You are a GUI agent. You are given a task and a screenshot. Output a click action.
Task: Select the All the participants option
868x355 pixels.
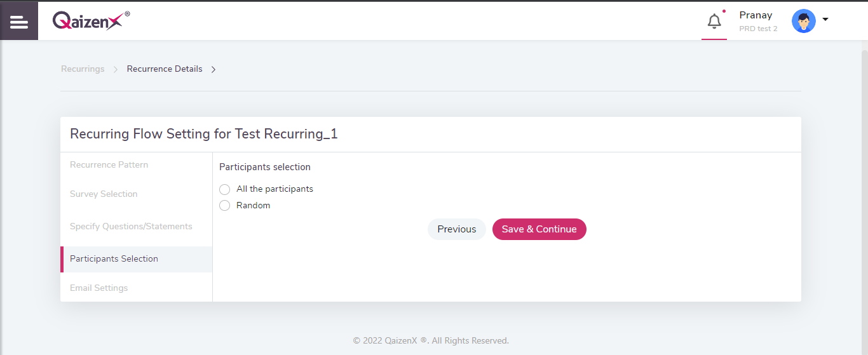pos(224,189)
